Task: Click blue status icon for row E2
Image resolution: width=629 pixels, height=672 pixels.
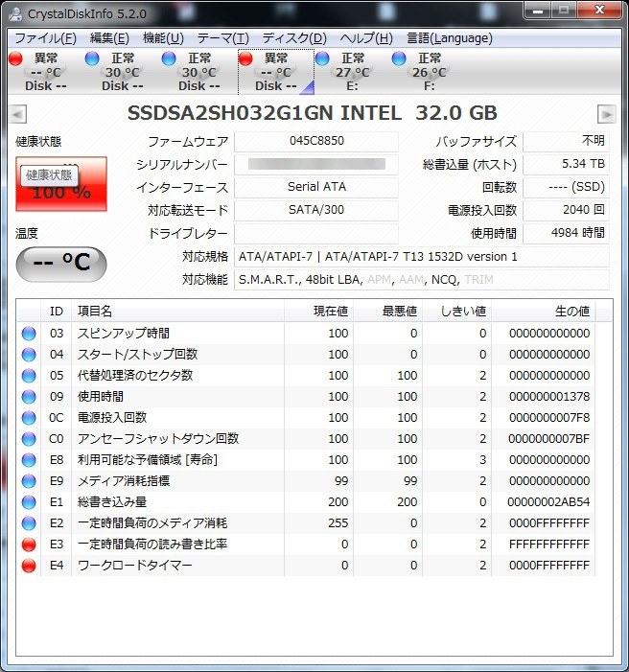Action: (29, 522)
